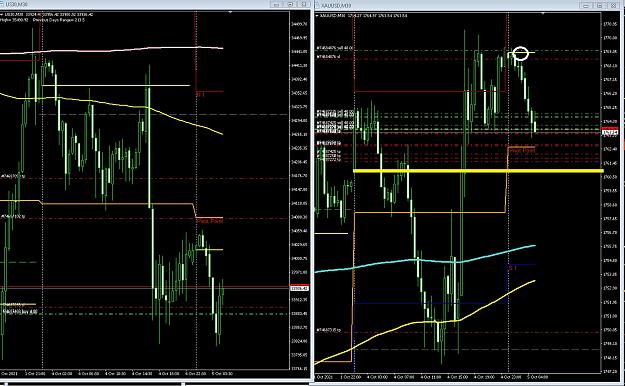Click the R1 label in US30 chart

coord(200,95)
